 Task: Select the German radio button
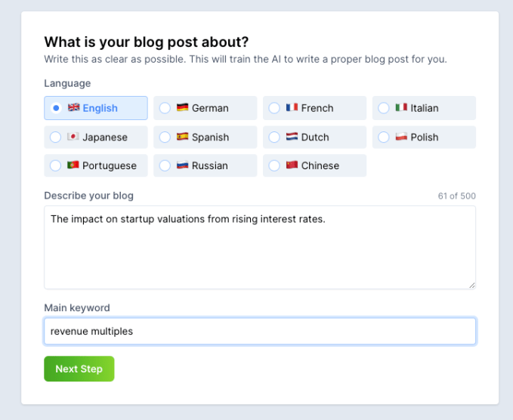tap(165, 108)
